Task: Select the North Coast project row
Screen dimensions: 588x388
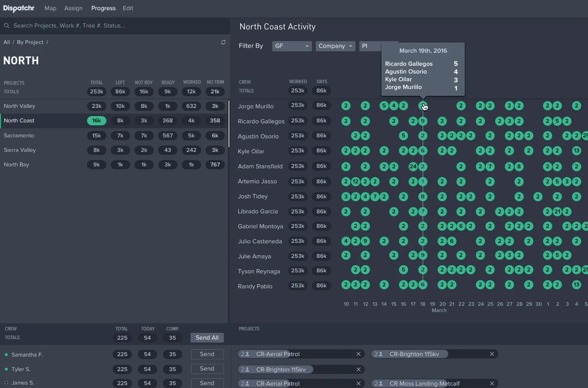Action: (x=114, y=120)
